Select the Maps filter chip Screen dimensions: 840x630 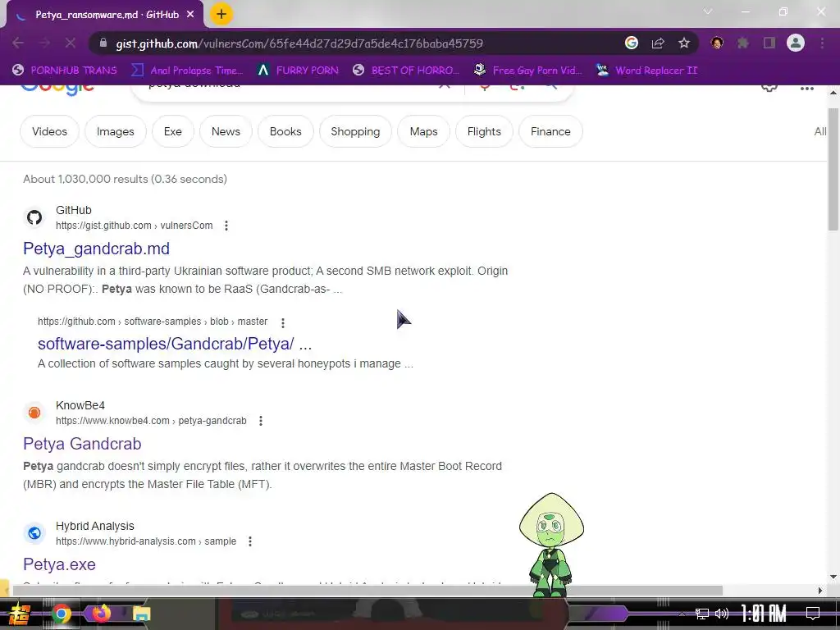pyautogui.click(x=423, y=131)
